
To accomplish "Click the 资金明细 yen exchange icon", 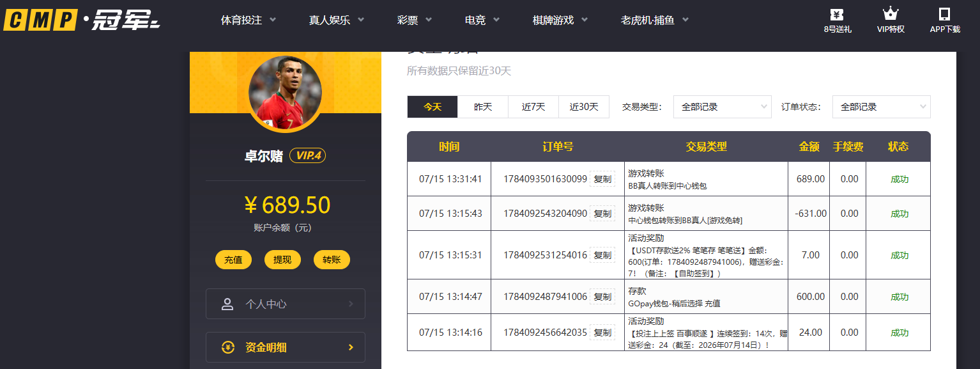I will click(x=227, y=347).
